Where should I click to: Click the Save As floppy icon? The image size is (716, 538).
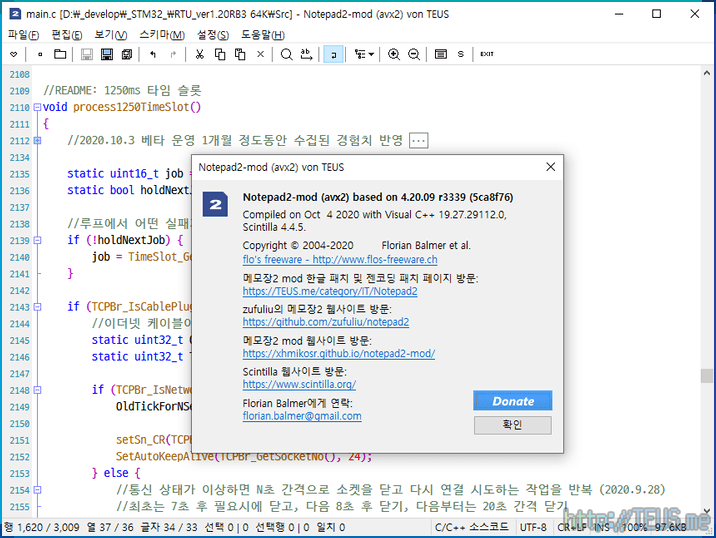107,54
